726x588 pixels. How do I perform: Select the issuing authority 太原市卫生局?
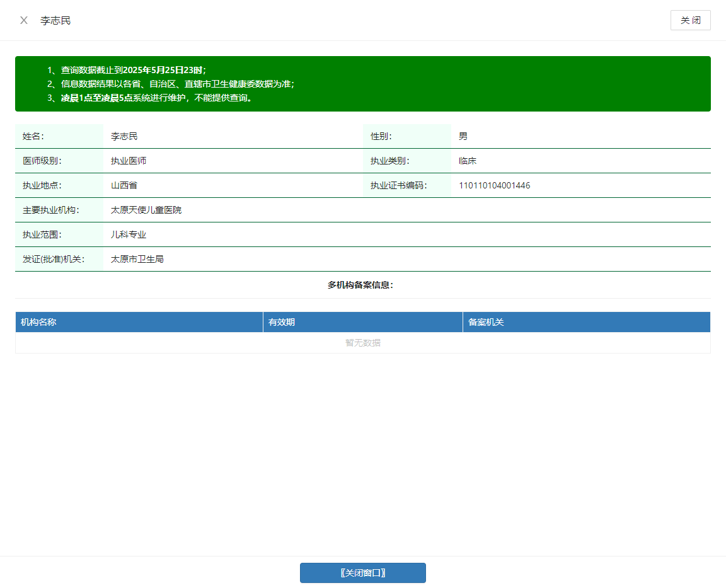137,259
